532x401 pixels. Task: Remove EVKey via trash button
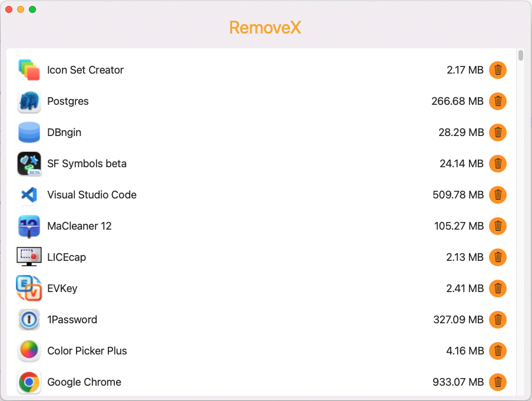498,289
